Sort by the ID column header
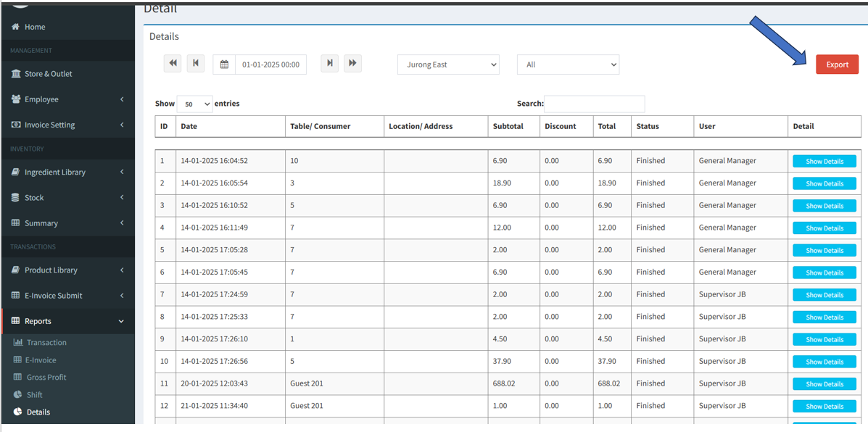This screenshot has height=432, width=868. [165, 126]
